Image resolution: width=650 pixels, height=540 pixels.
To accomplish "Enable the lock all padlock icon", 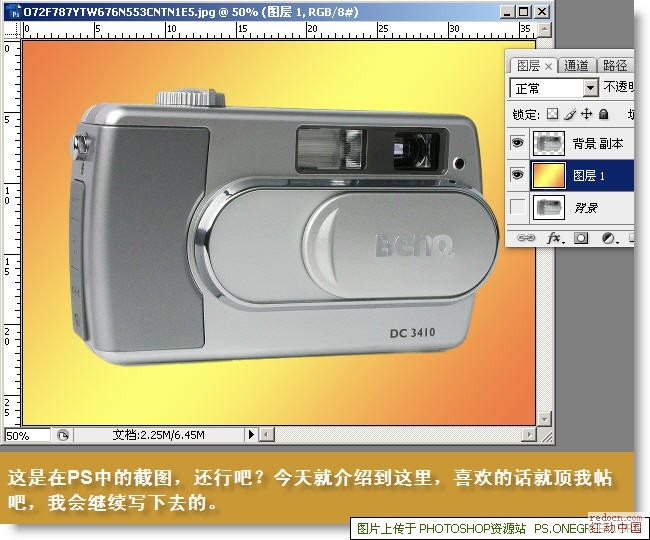I will 604,114.
